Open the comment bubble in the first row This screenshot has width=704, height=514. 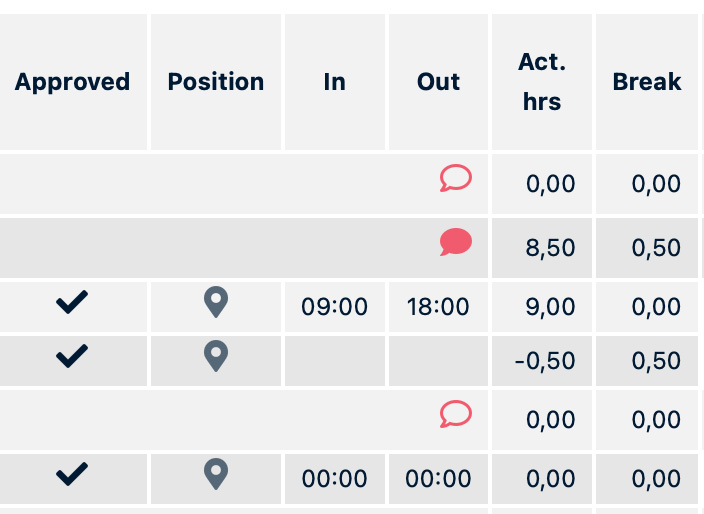tap(455, 179)
